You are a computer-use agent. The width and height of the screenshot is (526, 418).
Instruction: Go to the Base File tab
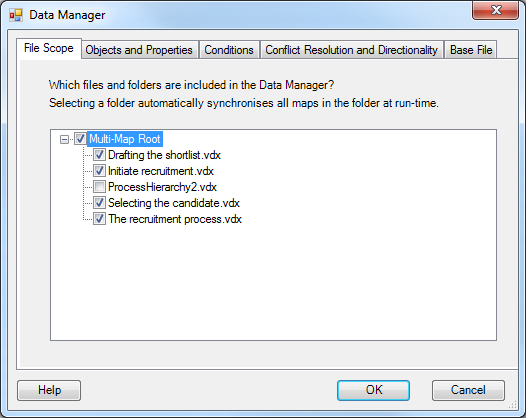tap(471, 50)
